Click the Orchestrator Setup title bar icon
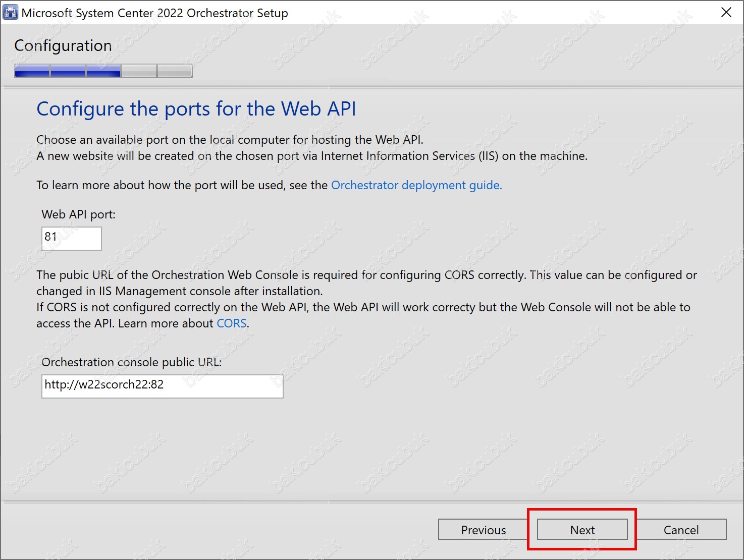The height and width of the screenshot is (560, 744). [10, 12]
